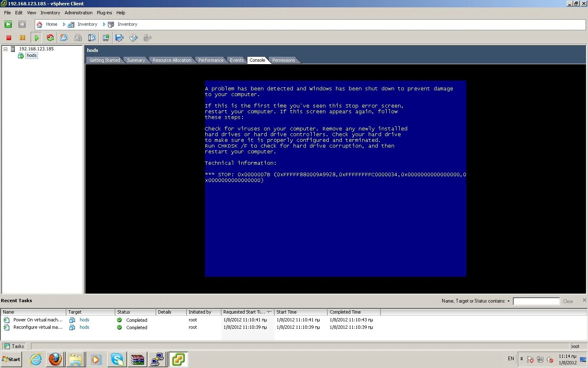Viewport: 588px width, 368px height.
Task: Open Internet Explorer from the taskbar
Action: [x=36, y=359]
